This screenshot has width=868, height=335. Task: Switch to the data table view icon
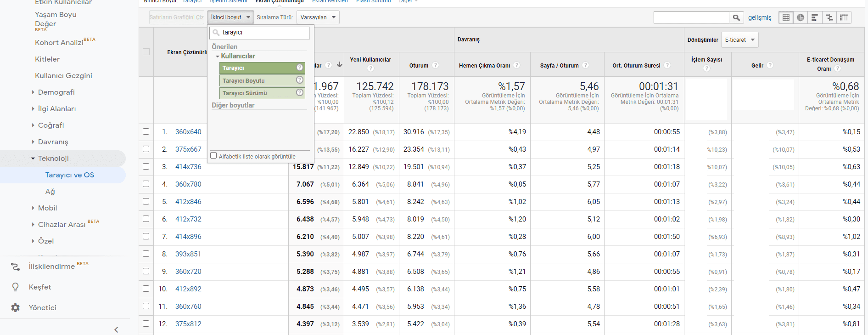pos(786,17)
